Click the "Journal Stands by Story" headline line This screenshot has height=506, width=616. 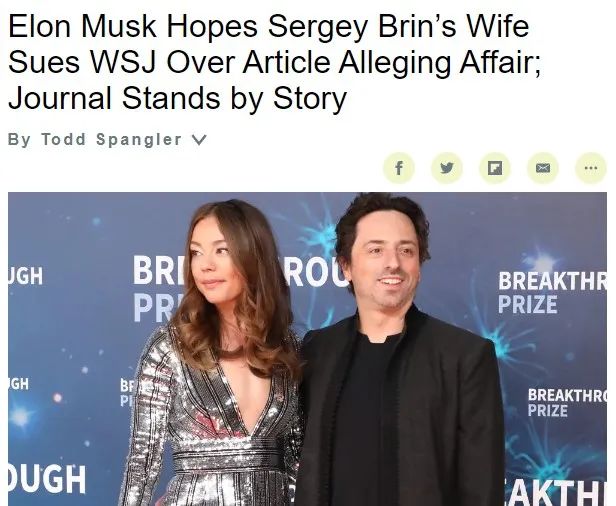[177, 98]
